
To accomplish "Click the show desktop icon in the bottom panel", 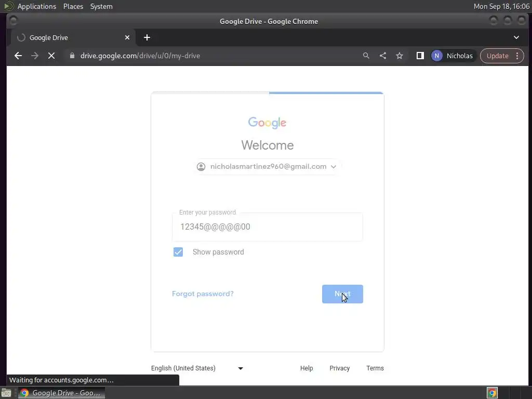I will click(x=6, y=393).
